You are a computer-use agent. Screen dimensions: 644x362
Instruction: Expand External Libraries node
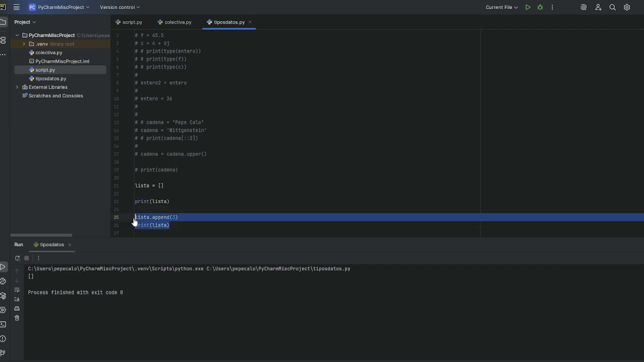17,87
